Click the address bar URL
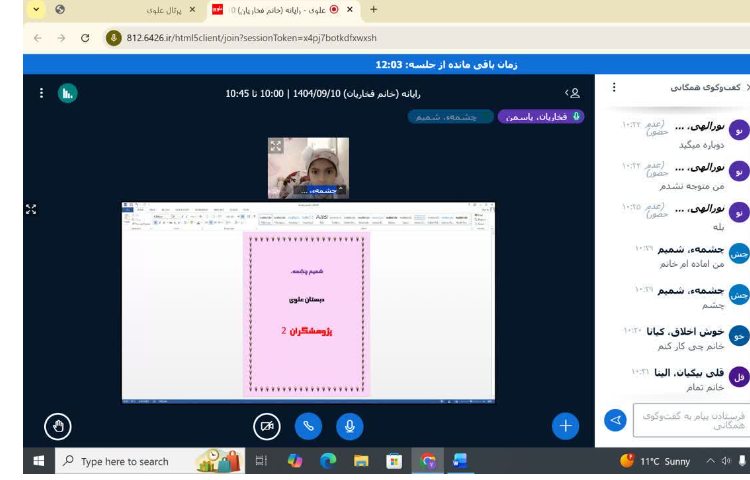The height and width of the screenshot is (480, 750). tap(252, 38)
